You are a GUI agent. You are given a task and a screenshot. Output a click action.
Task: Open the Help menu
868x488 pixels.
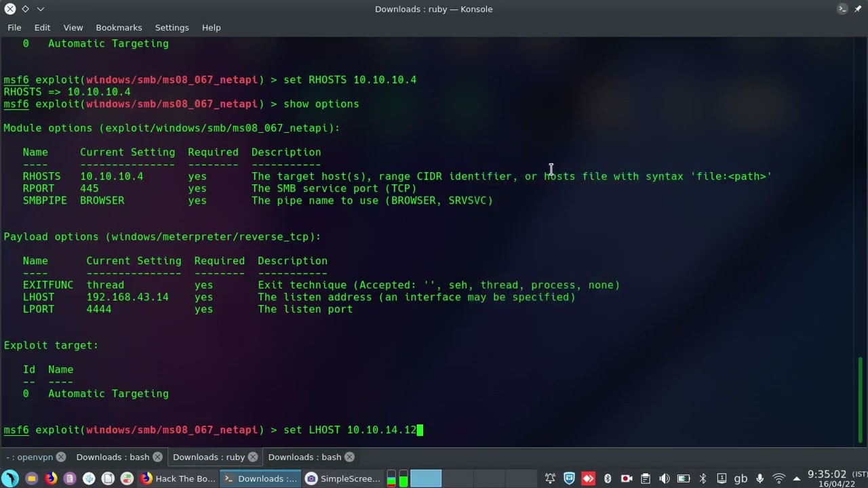coord(211,27)
